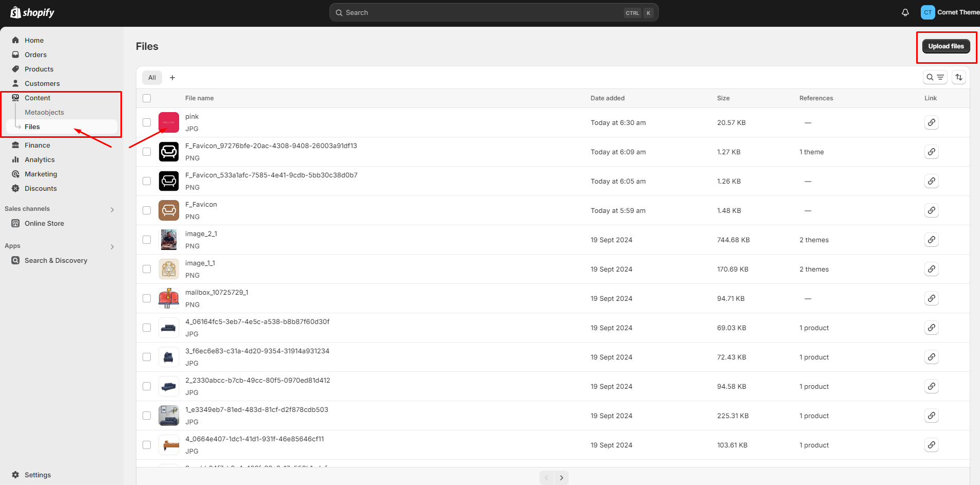
Task: Click the notifications bell icon
Action: click(905, 12)
